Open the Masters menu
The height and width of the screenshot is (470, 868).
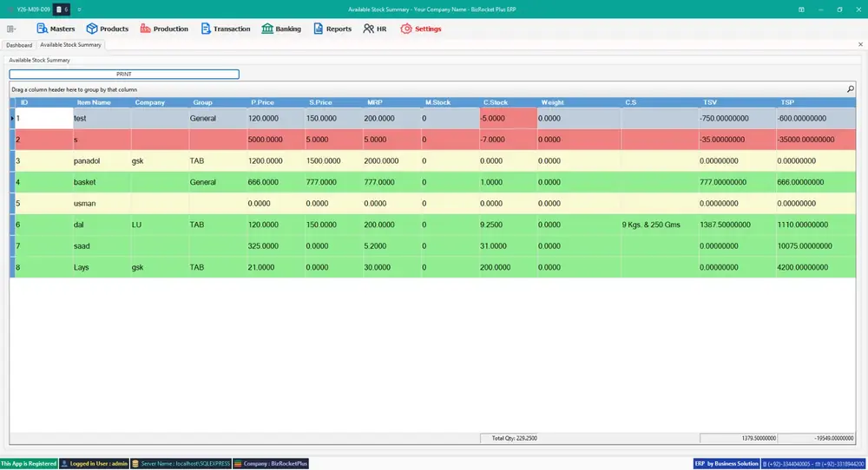point(56,29)
